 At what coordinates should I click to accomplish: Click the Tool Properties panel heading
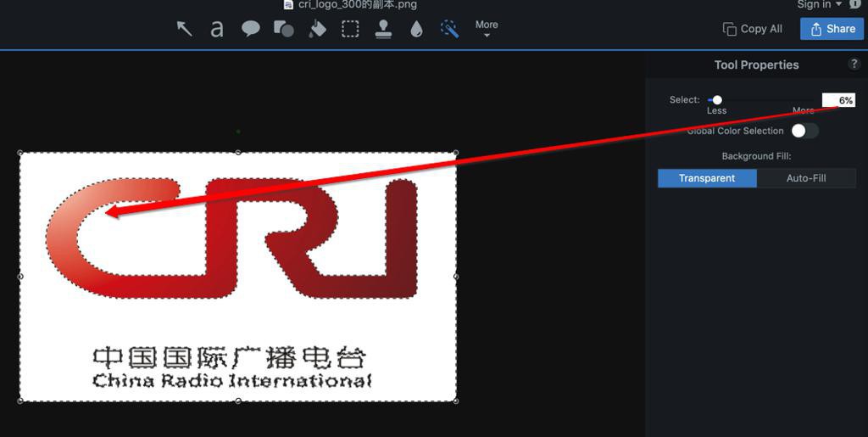[x=756, y=64]
